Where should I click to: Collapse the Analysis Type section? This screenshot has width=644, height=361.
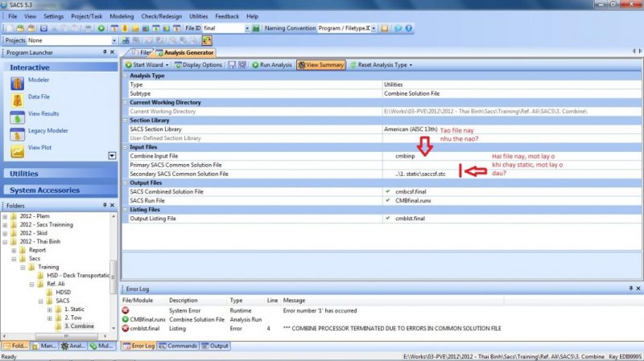[126, 76]
